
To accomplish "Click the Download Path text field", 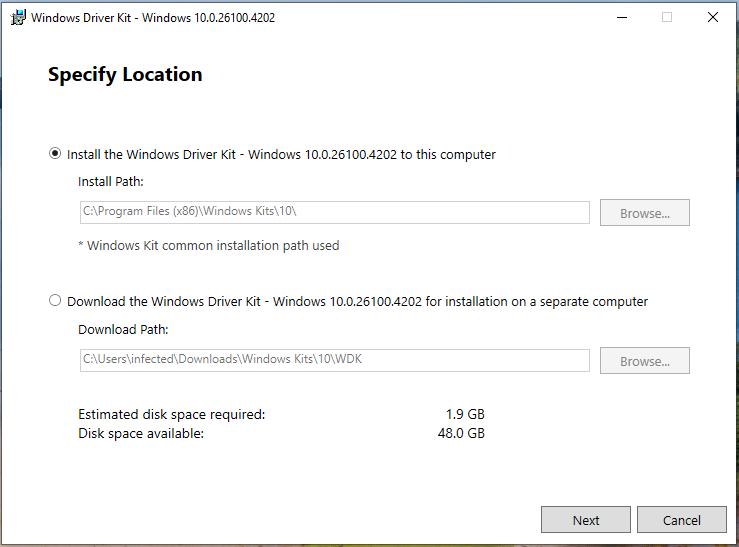I will coord(335,360).
